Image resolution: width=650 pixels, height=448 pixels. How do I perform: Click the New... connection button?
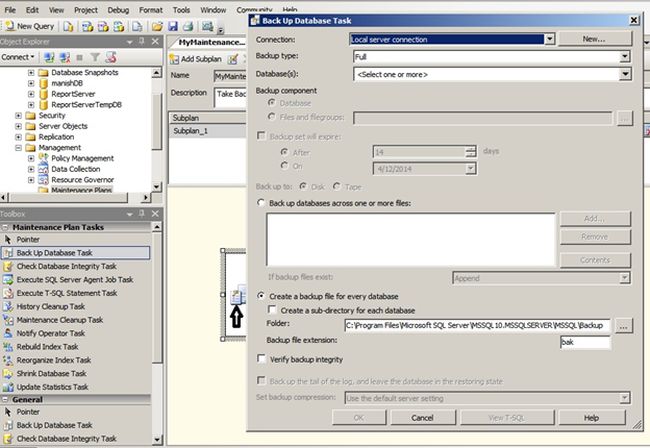[594, 39]
